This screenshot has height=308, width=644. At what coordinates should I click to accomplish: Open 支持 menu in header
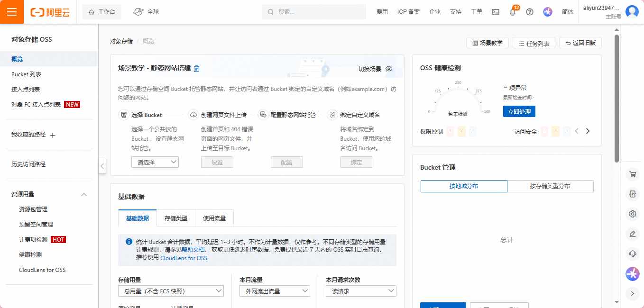tap(456, 12)
